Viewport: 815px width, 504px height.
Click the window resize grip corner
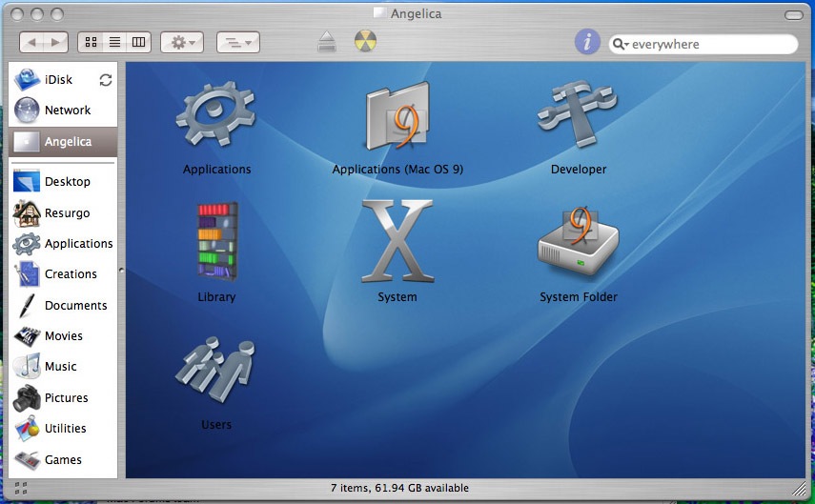coord(799,488)
